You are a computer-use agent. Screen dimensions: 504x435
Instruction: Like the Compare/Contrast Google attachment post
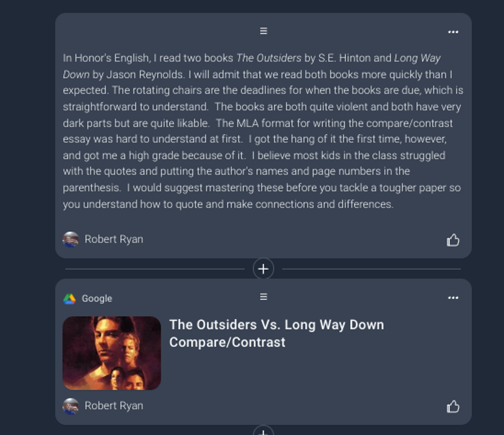[x=453, y=407]
